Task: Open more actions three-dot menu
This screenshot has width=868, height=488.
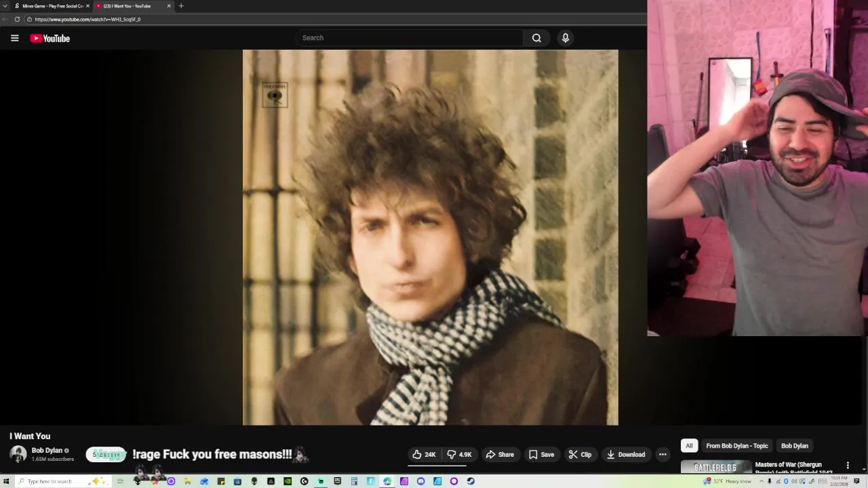Action: 663,455
